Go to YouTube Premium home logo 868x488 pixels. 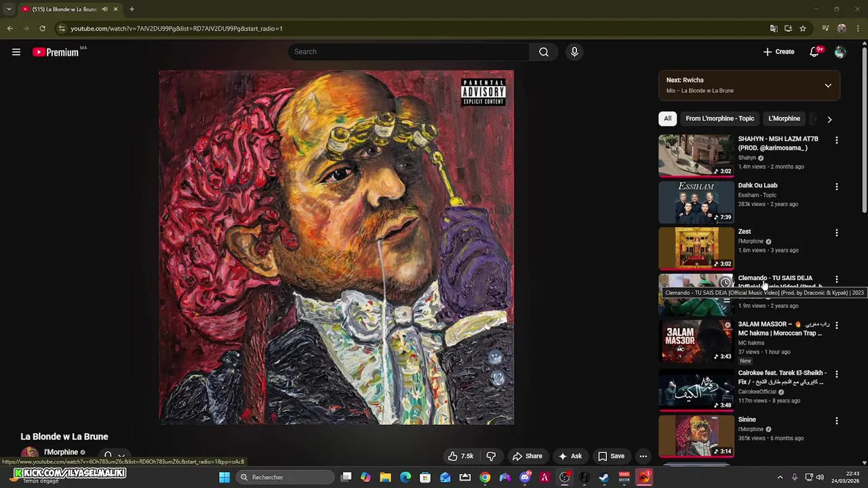tap(56, 52)
